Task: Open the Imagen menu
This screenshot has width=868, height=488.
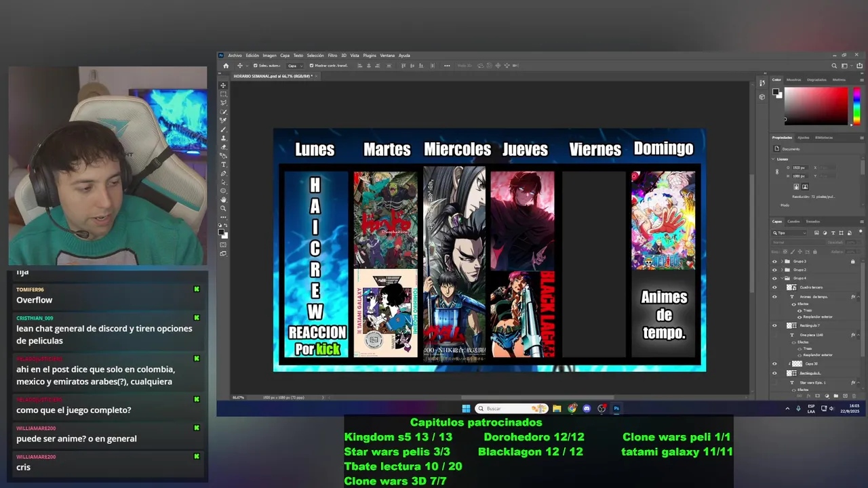Action: pyautogui.click(x=269, y=56)
